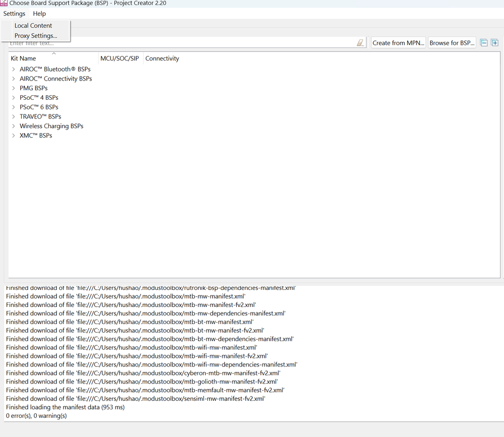
Task: Click the Project Creator app icon
Action: (x=4, y=3)
